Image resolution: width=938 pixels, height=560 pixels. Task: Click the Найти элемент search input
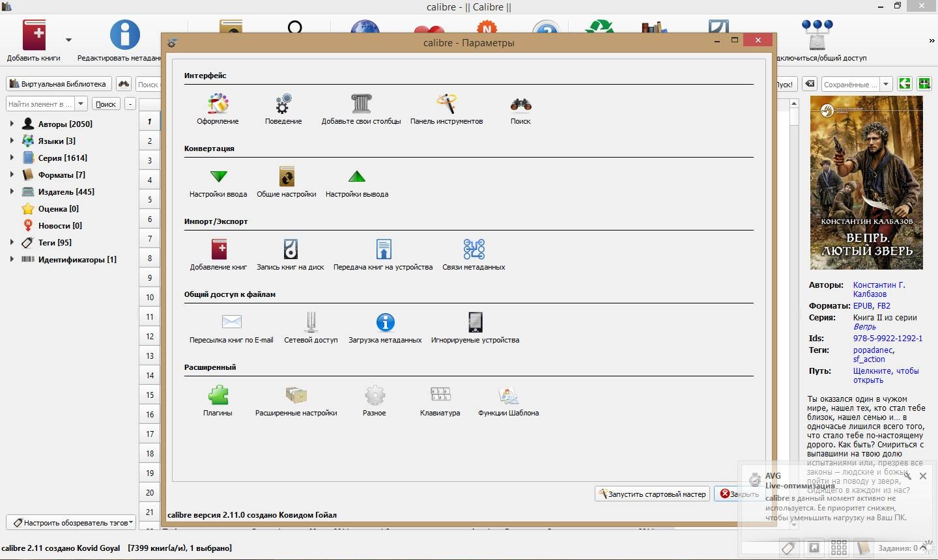pyautogui.click(x=40, y=104)
